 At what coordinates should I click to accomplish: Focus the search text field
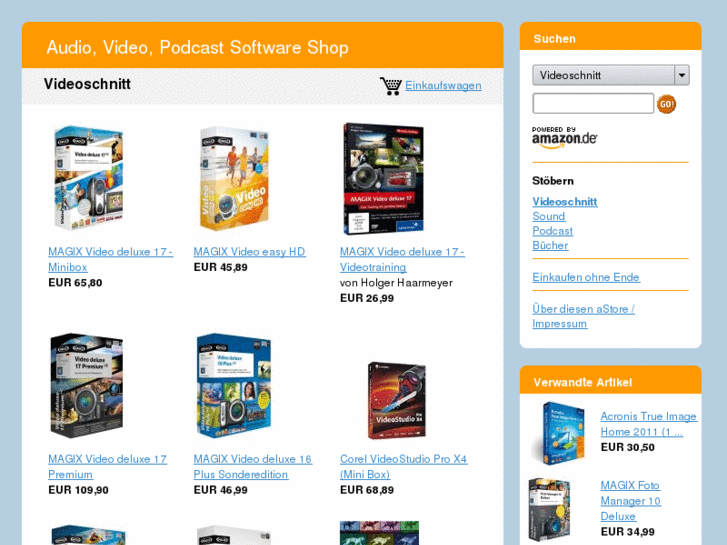[x=593, y=103]
